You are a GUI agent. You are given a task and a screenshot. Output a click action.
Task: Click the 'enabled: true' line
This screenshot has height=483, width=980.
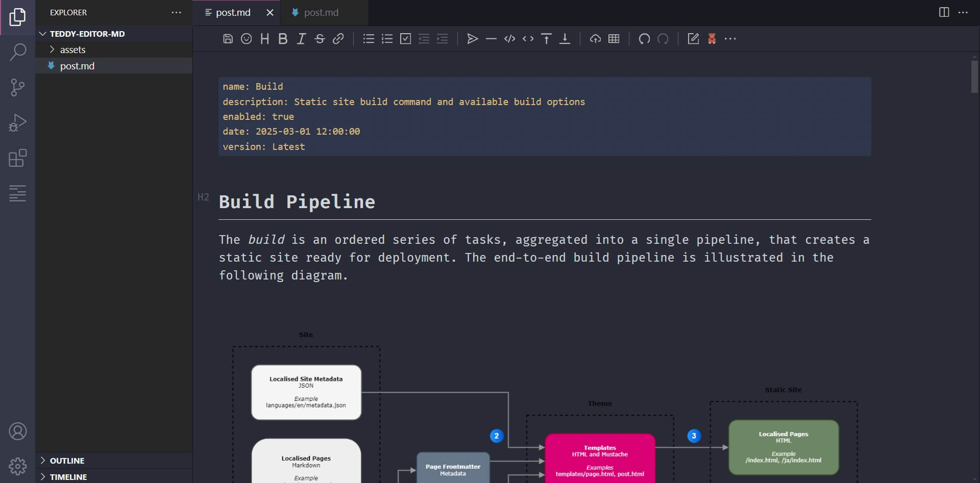pos(258,117)
